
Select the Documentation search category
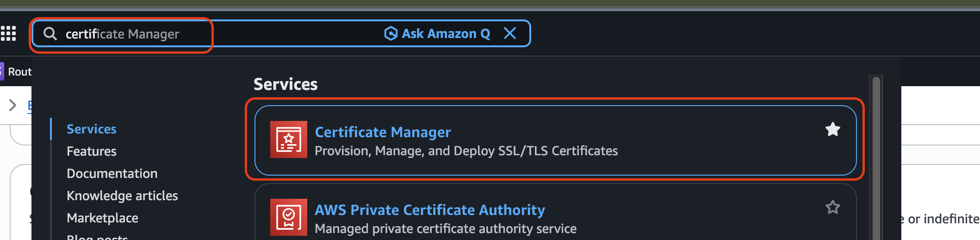[x=112, y=173]
